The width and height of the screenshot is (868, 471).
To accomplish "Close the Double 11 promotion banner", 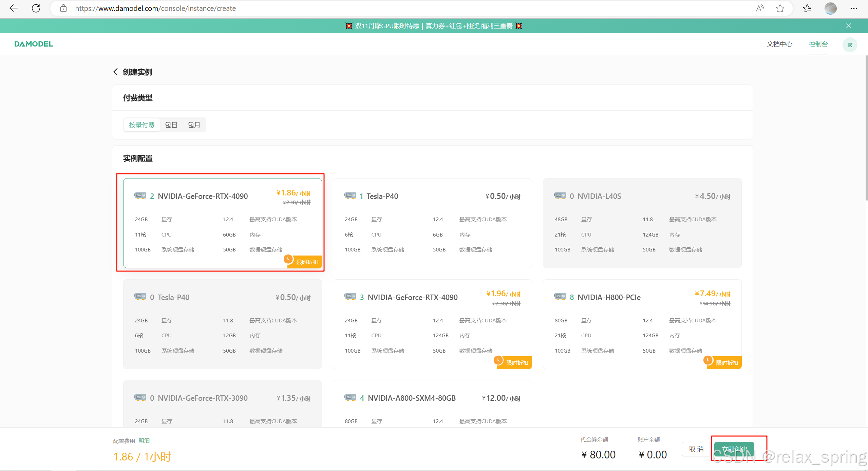I will point(849,26).
